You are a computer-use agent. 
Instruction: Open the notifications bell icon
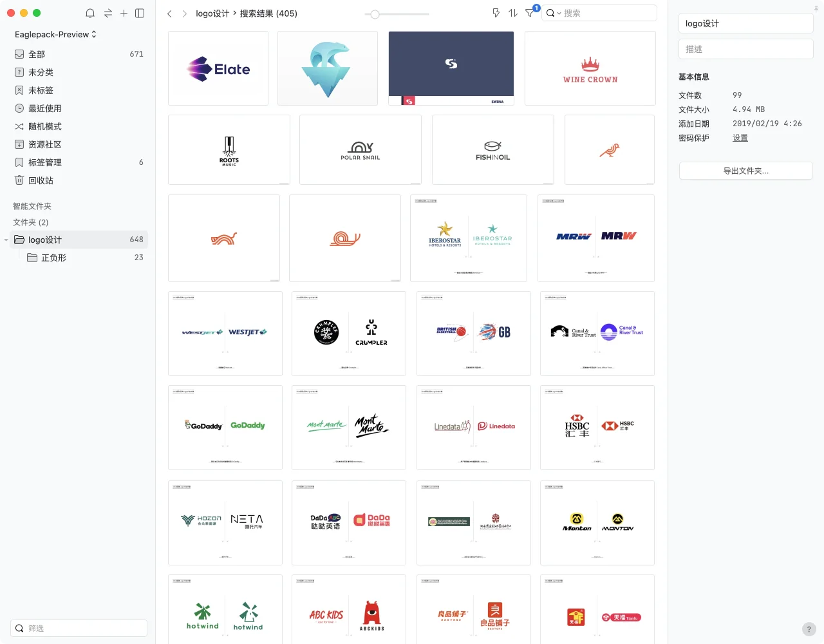(x=90, y=13)
